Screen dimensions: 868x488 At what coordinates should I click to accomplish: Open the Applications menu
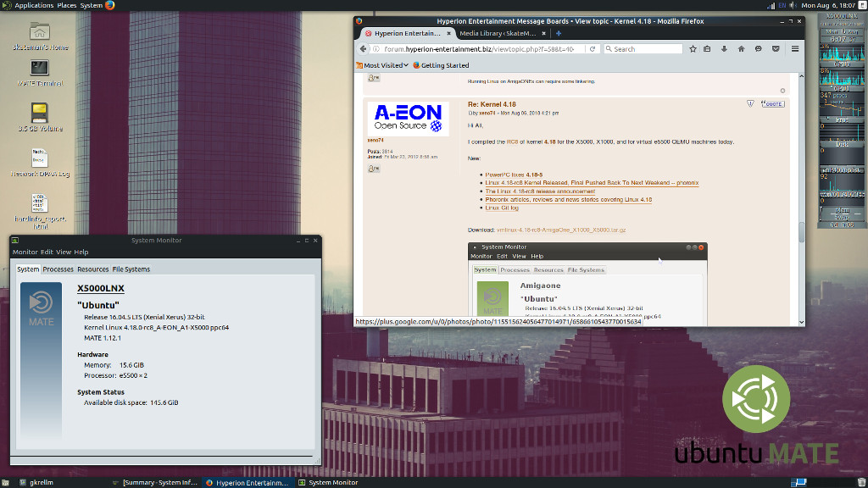pos(34,5)
